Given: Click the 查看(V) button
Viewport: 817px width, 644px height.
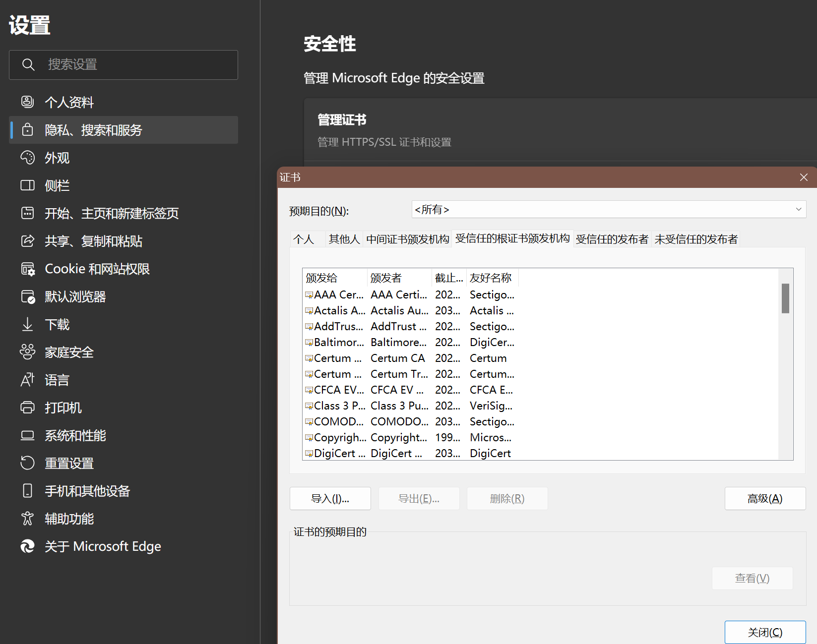Looking at the screenshot, I should pos(753,578).
